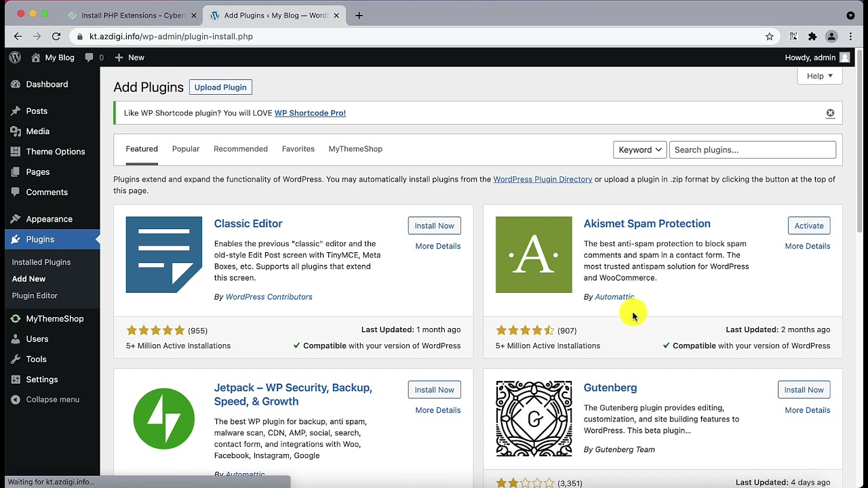The width and height of the screenshot is (868, 488).
Task: Open the Keyword search type dropdown
Action: click(x=640, y=150)
